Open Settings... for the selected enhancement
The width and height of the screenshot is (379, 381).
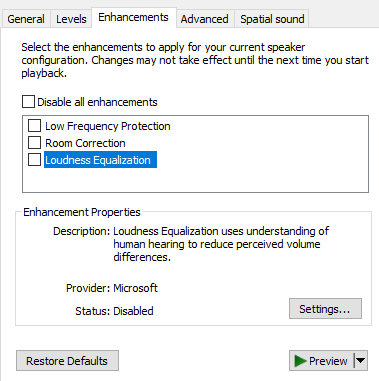[325, 309]
